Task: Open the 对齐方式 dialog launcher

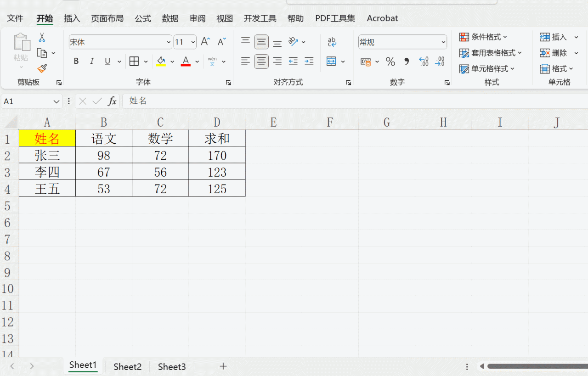Action: pyautogui.click(x=348, y=83)
